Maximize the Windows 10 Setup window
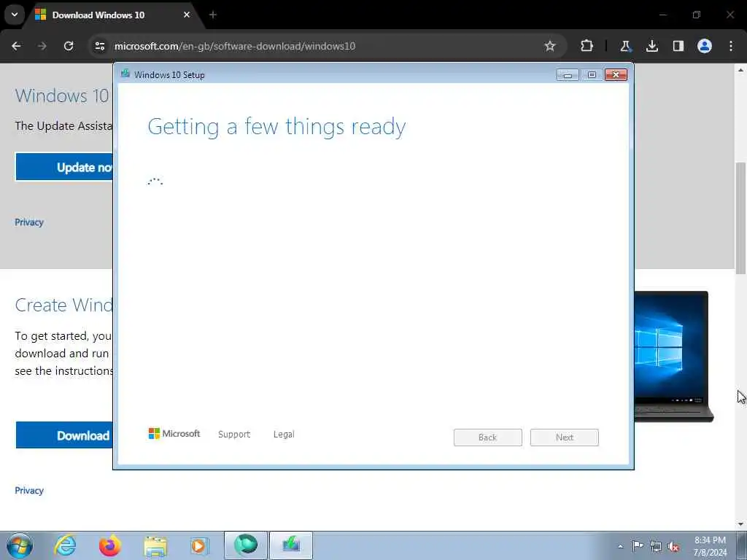This screenshot has width=747, height=560. click(592, 75)
